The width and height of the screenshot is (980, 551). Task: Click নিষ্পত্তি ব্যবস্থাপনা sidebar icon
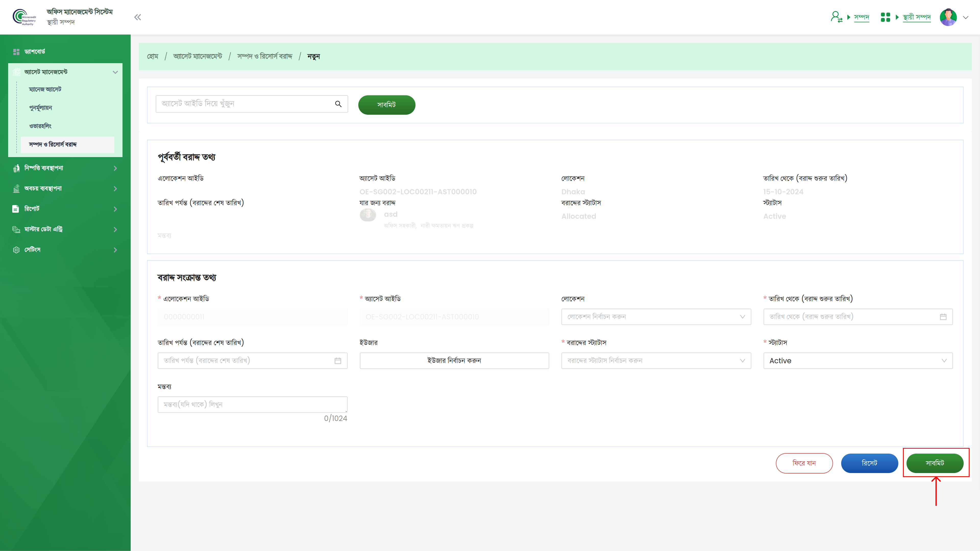pyautogui.click(x=16, y=168)
